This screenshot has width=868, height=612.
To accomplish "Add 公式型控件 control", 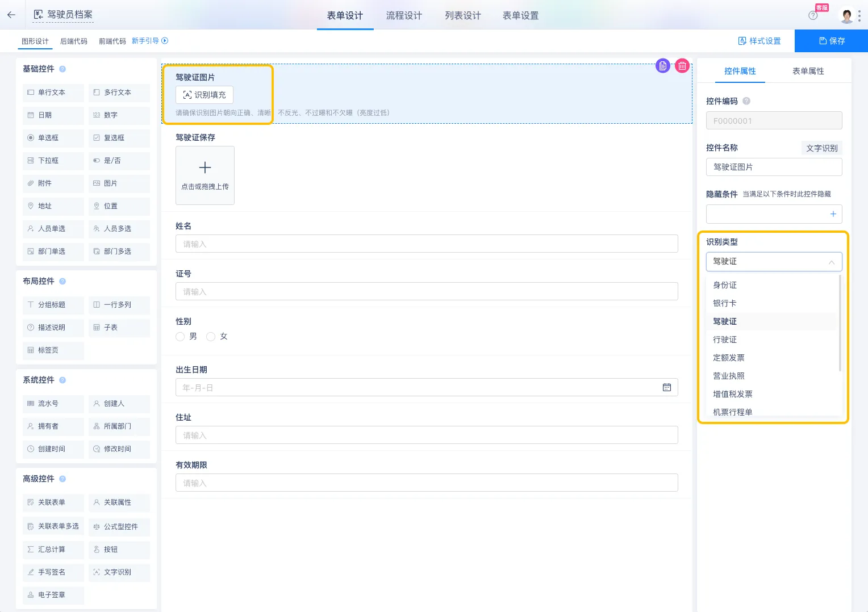I will point(119,527).
